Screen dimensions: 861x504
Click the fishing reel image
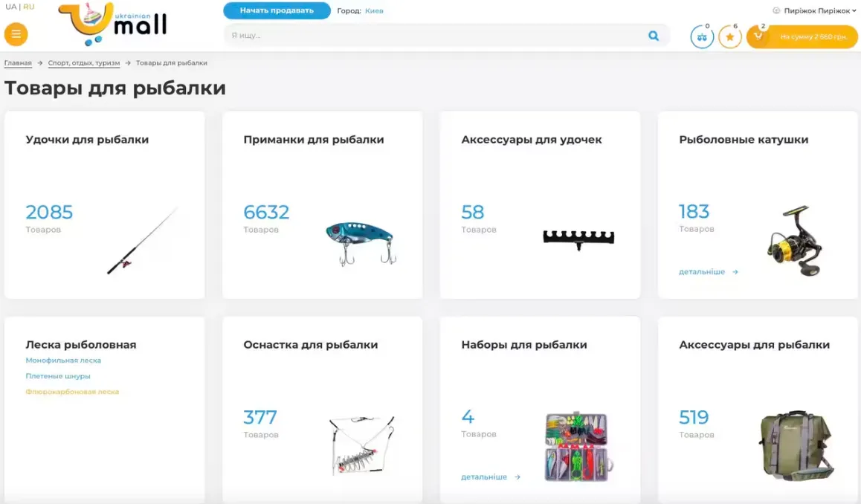click(x=795, y=240)
